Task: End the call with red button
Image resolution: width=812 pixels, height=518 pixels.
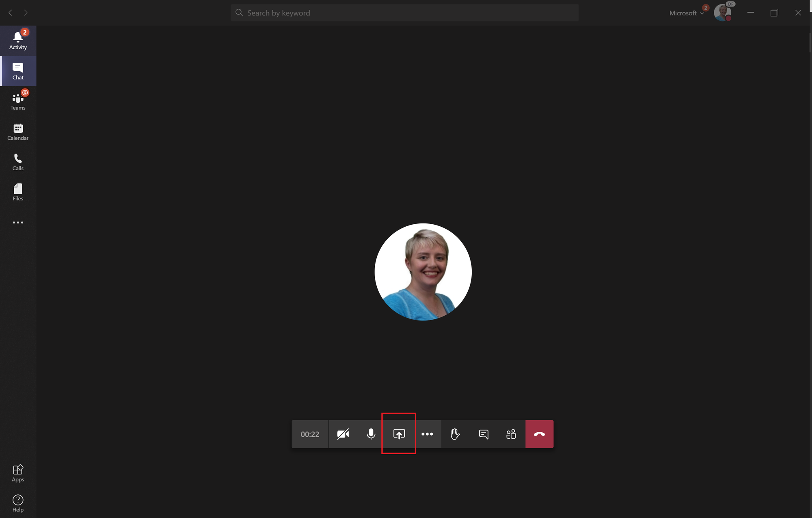Action: [539, 434]
